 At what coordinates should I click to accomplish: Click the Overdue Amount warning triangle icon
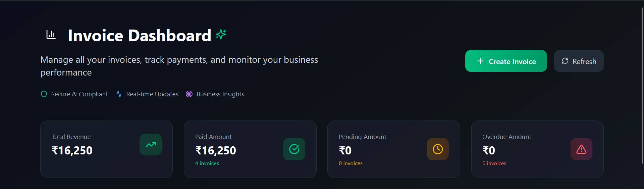pos(581,149)
